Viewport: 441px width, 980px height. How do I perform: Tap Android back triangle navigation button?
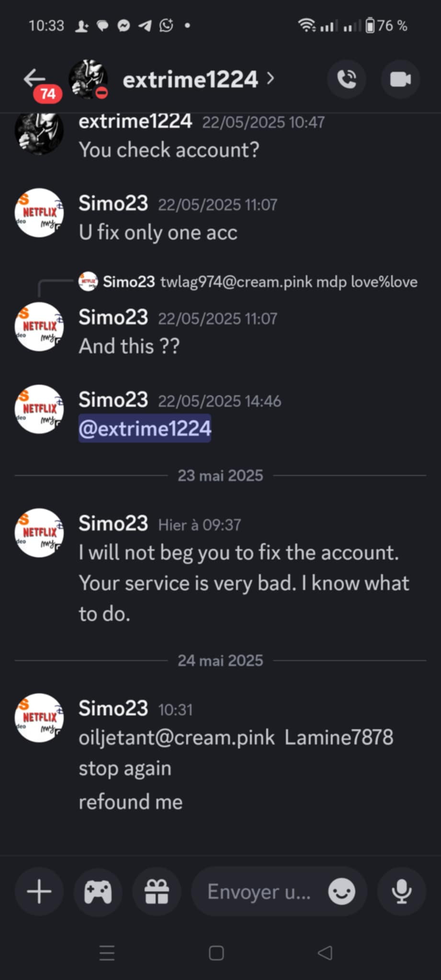(325, 953)
